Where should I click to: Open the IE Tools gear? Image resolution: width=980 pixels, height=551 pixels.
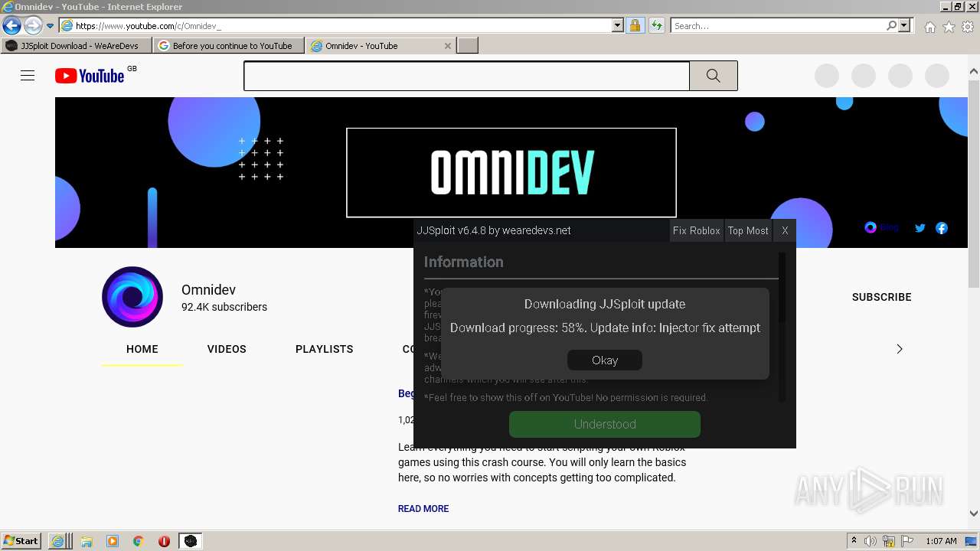(968, 27)
